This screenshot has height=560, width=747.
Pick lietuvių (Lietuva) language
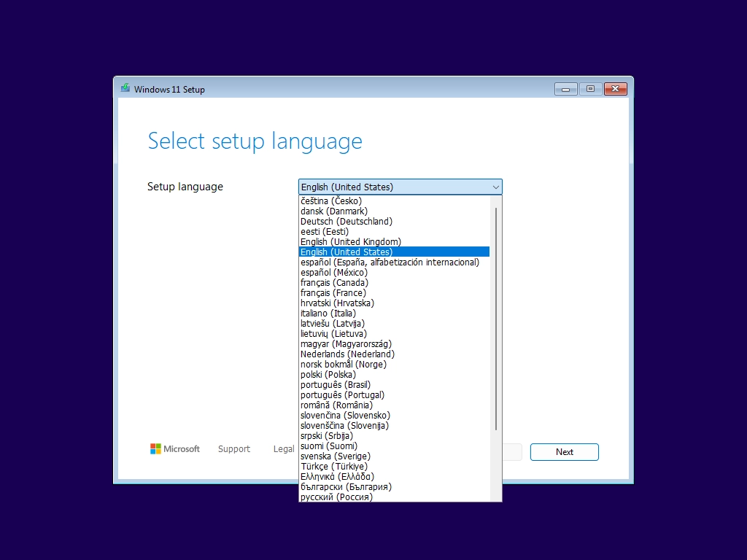(x=394, y=334)
